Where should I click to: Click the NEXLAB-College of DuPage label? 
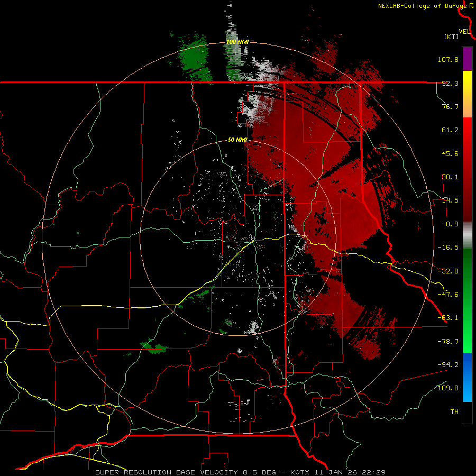pos(422,6)
